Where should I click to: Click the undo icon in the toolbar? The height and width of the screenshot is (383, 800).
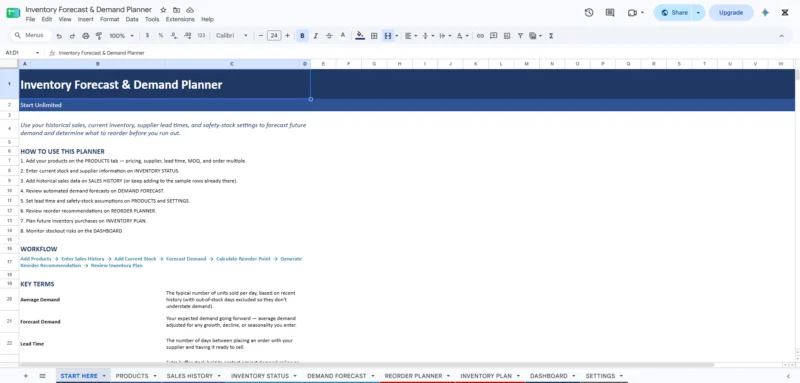pos(59,36)
